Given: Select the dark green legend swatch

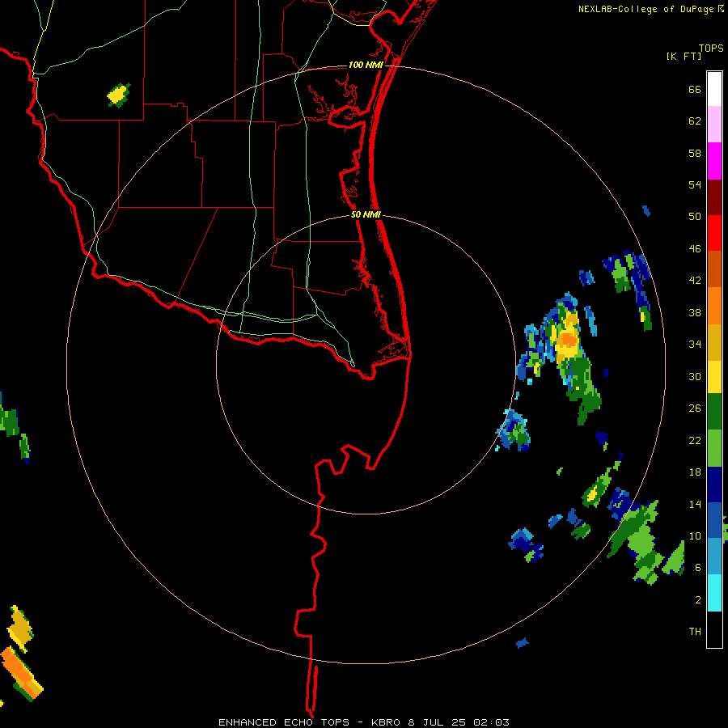Looking at the screenshot, I should (714, 411).
